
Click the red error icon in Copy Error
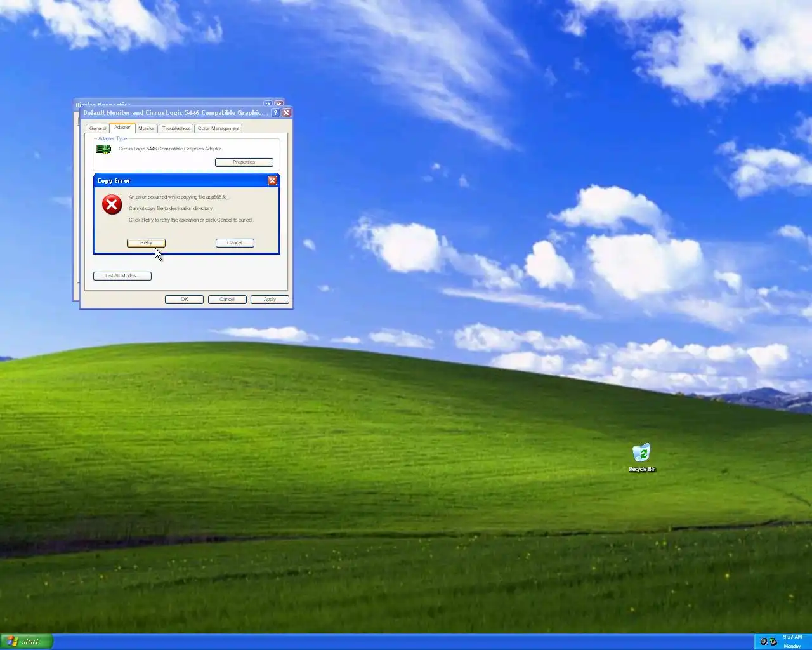pyautogui.click(x=112, y=204)
